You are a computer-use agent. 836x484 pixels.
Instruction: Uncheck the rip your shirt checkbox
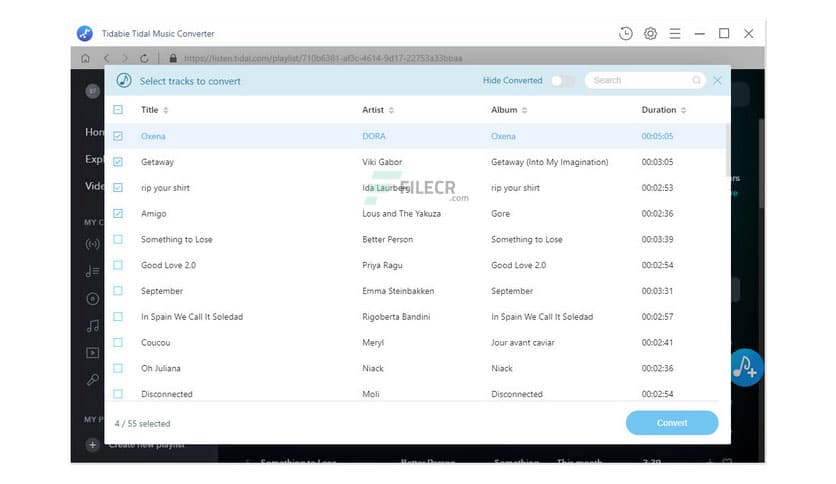(118, 188)
